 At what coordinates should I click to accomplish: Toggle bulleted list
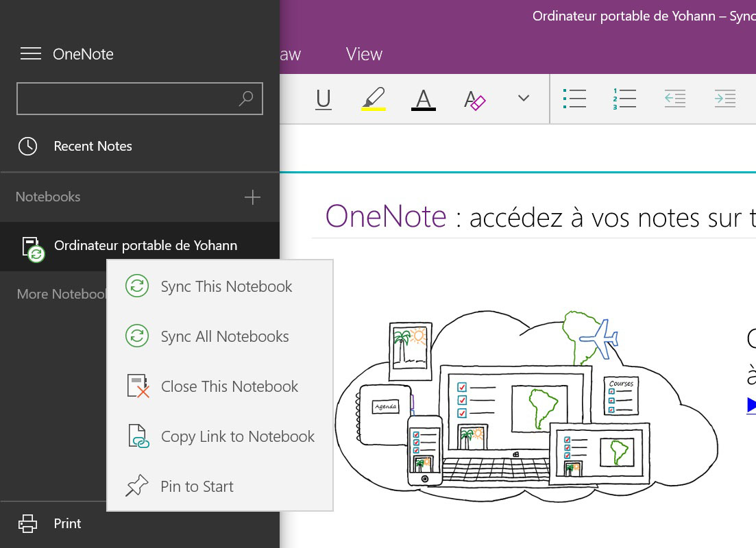pyautogui.click(x=574, y=99)
